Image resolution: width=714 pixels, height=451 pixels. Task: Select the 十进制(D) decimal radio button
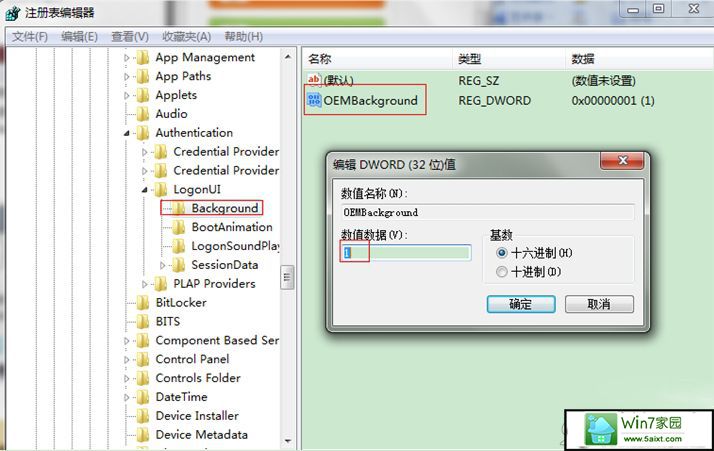(x=501, y=272)
